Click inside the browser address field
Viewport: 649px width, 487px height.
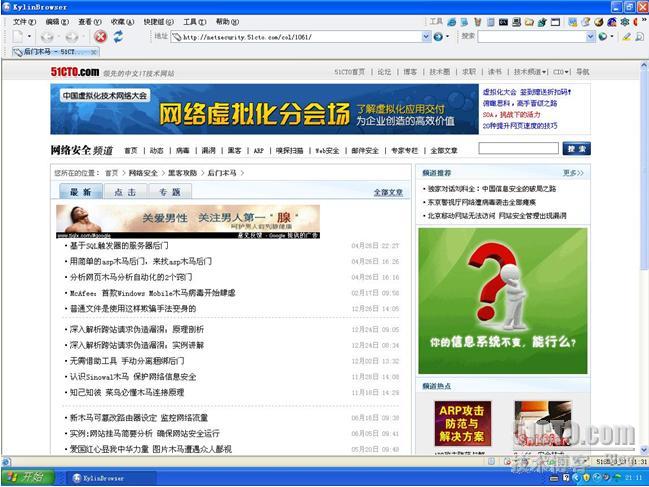coord(301,37)
